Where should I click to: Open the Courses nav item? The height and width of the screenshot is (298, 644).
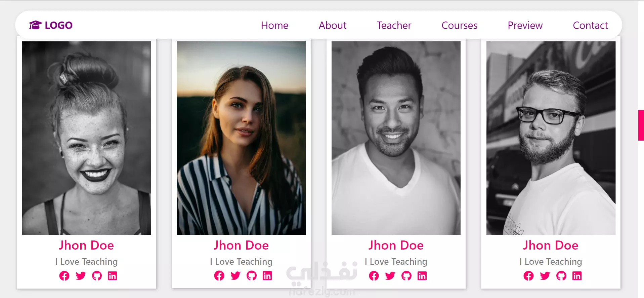[x=459, y=25]
